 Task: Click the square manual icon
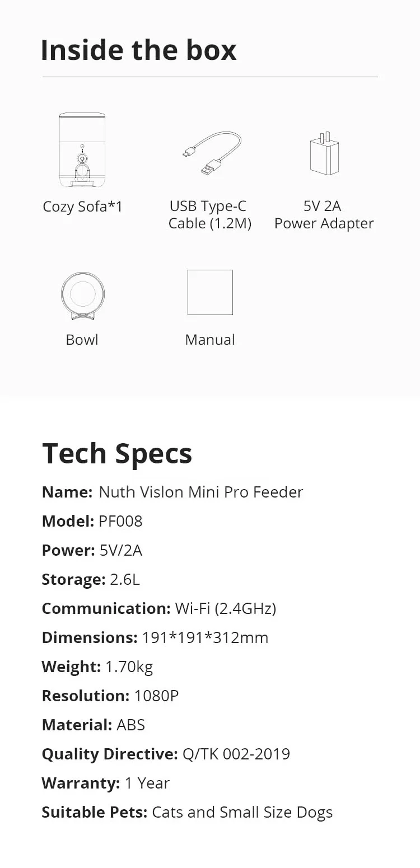(x=210, y=292)
